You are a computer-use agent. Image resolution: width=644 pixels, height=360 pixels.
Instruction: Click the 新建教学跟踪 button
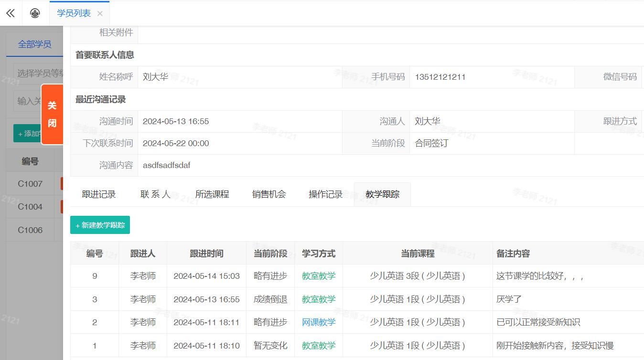[100, 225]
